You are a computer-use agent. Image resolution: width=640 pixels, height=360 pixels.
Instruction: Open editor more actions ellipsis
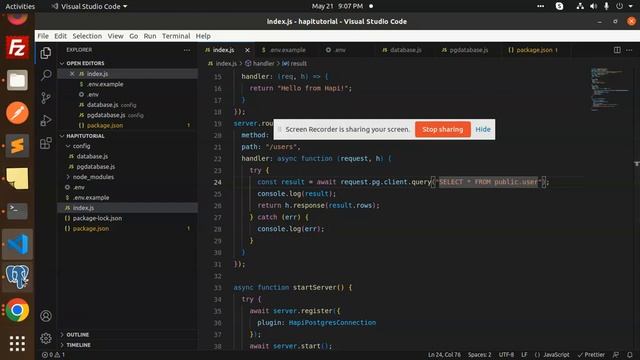[629, 50]
